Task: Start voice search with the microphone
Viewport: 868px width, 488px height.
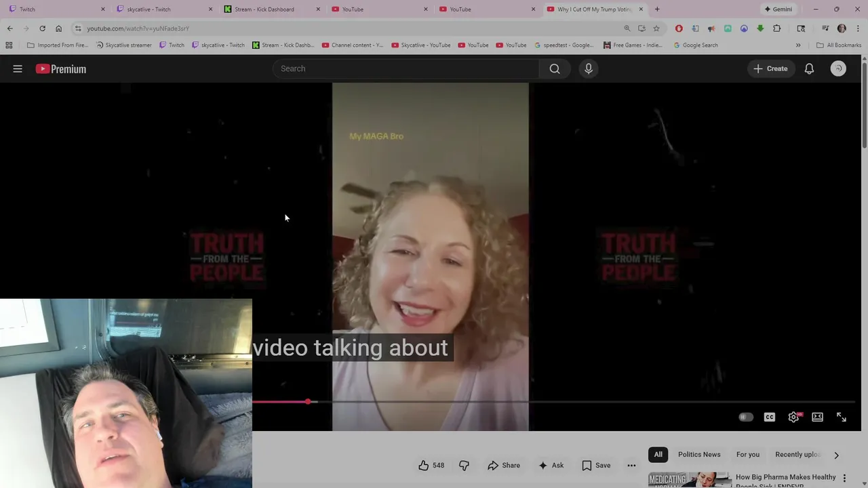Action: [x=589, y=68]
